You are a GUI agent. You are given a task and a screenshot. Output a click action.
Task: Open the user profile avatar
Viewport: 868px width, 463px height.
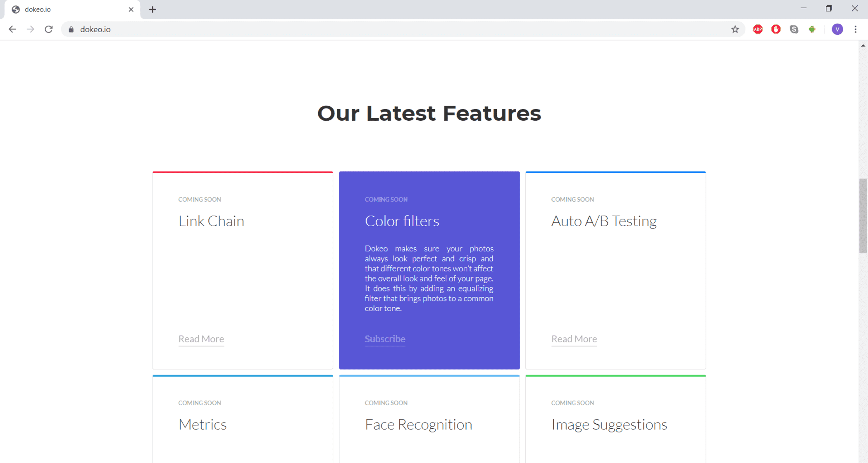tap(837, 29)
